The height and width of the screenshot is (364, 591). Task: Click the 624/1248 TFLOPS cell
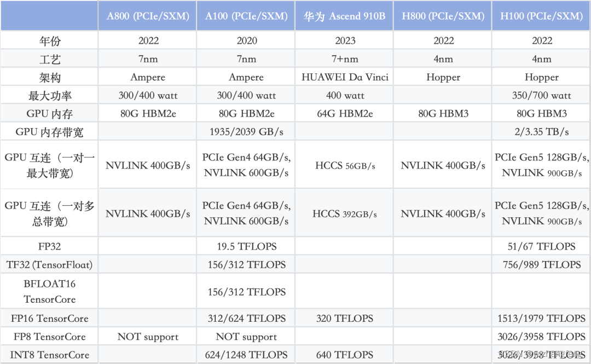tap(246, 355)
